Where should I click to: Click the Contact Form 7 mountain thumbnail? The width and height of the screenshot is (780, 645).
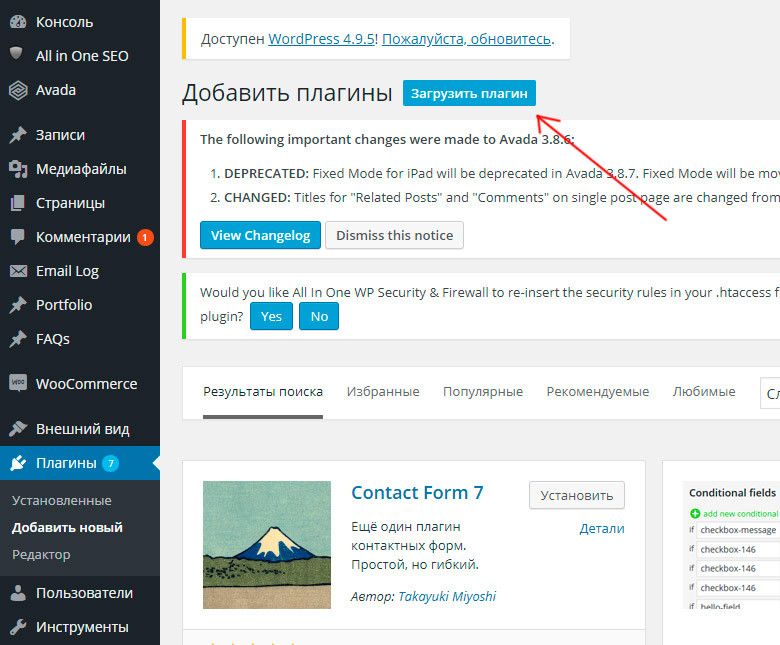point(267,545)
